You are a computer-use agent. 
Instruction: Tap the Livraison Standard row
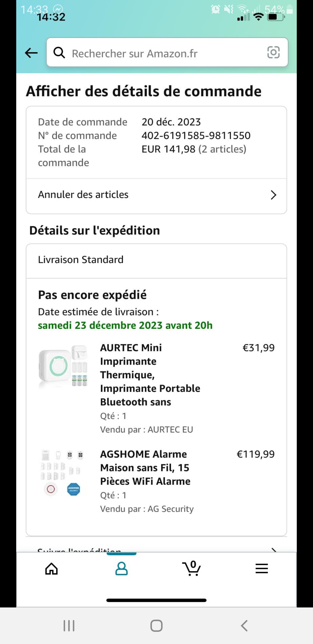[81, 260]
